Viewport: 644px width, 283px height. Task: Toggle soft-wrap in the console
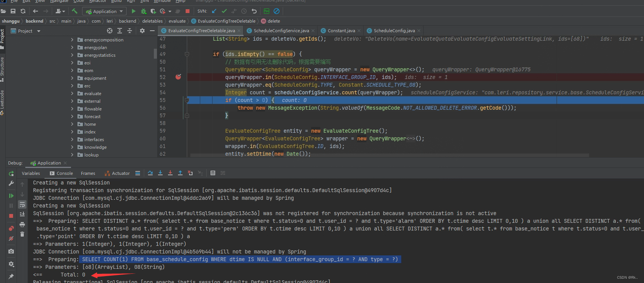tap(22, 204)
